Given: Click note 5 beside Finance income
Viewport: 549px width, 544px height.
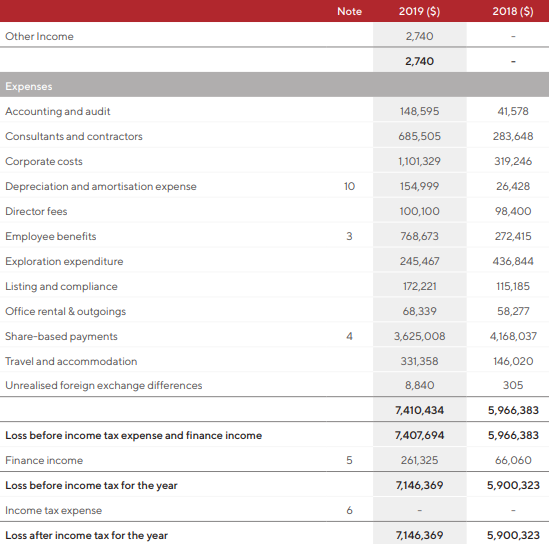Looking at the screenshot, I should 349,460.
